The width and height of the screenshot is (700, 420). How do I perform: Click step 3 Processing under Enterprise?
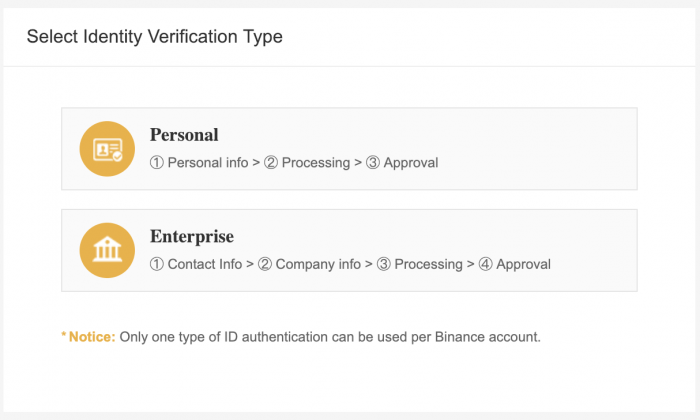coord(419,264)
